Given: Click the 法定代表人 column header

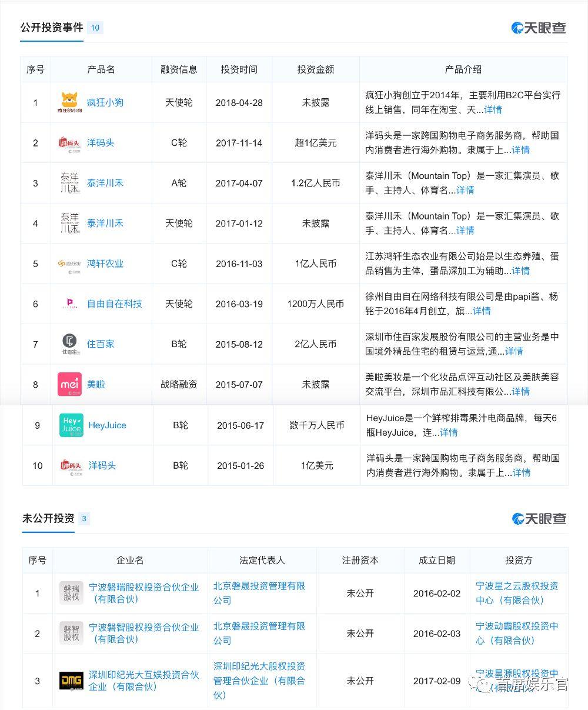Looking at the screenshot, I should 262,560.
